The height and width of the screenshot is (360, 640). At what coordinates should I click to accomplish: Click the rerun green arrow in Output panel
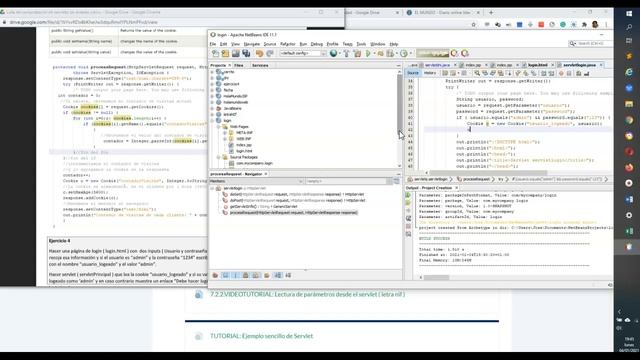tap(408, 195)
